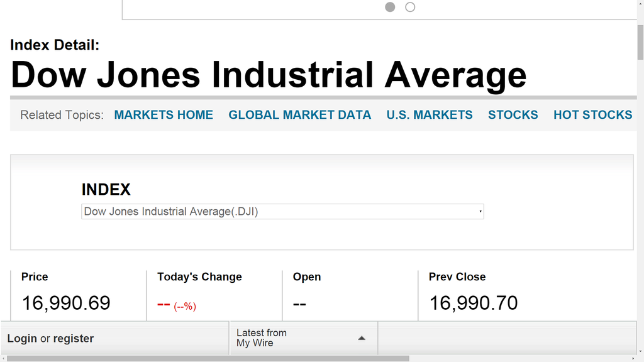644x362 pixels.
Task: Click the scroll-down arrow of the vertical scrollbar
Action: pos(640,352)
